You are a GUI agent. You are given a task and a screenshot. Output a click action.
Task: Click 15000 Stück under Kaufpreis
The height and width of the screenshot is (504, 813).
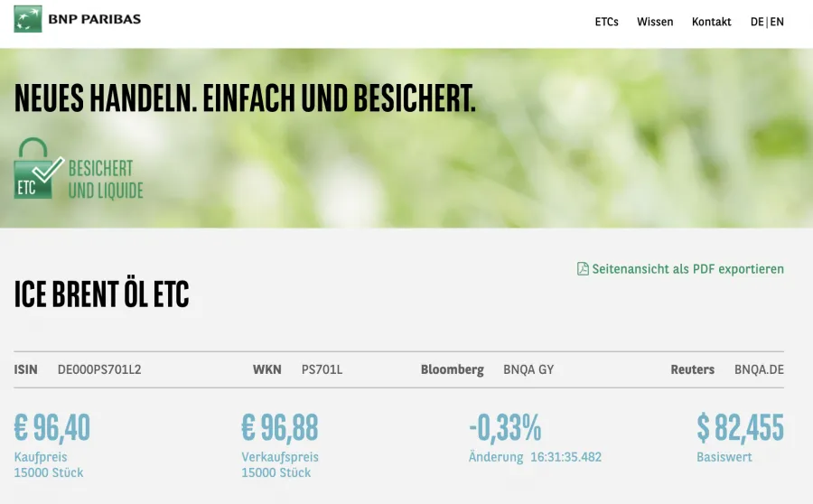point(49,473)
